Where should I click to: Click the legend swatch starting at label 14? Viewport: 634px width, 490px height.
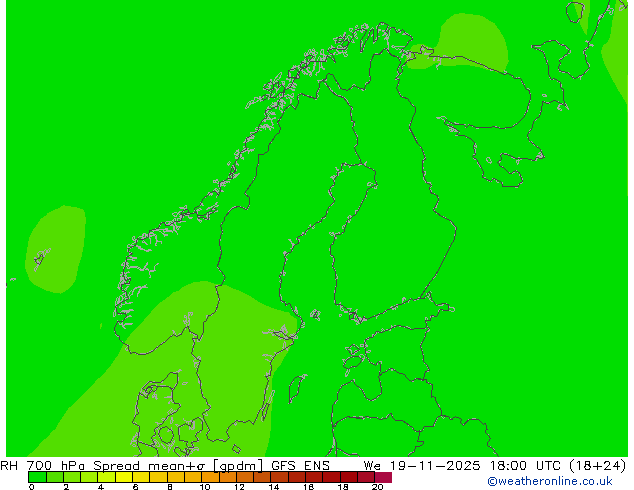[x=279, y=477]
